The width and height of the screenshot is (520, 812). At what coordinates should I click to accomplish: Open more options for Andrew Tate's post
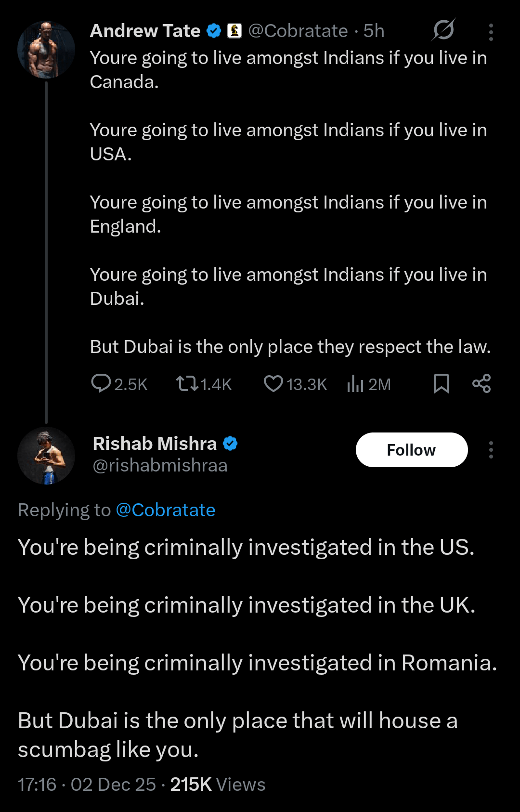491,32
